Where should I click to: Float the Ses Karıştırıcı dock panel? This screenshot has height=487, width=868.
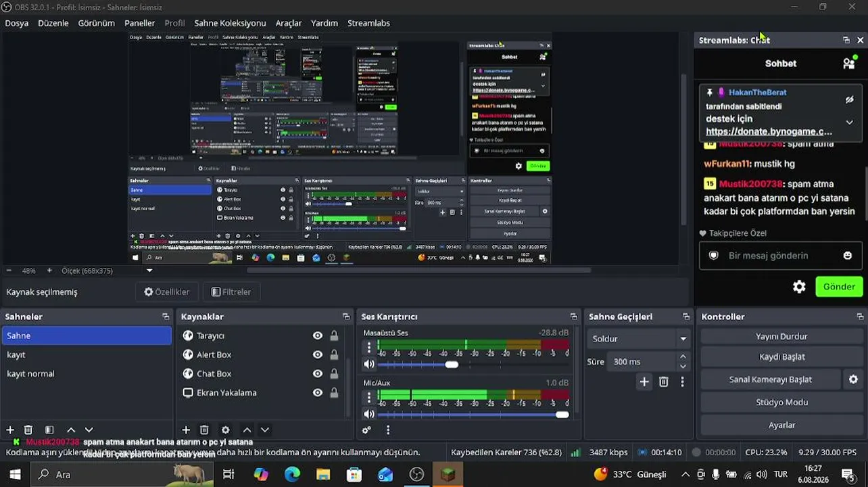574,317
